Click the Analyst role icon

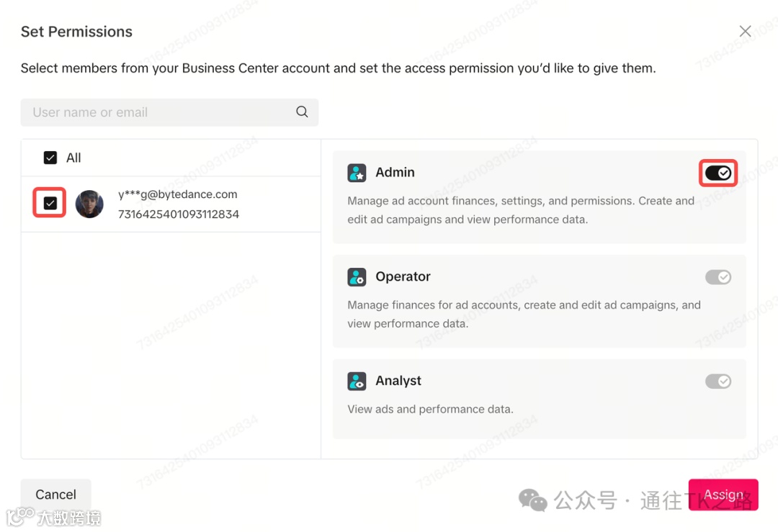point(357,382)
